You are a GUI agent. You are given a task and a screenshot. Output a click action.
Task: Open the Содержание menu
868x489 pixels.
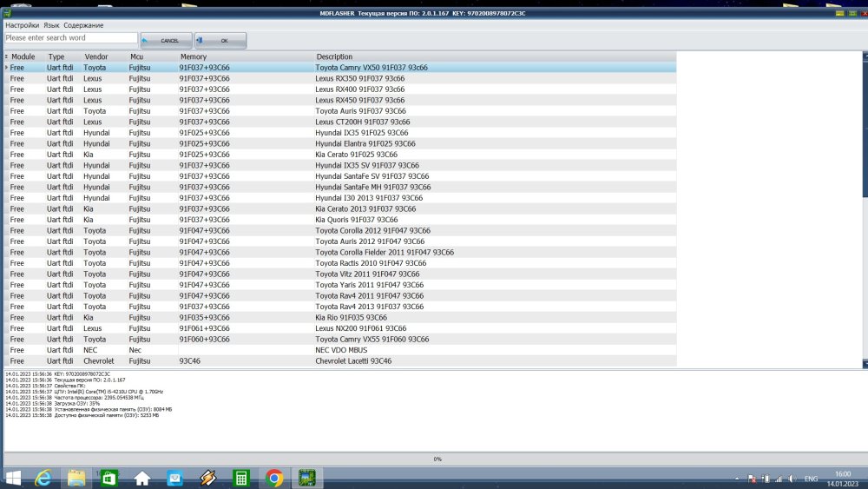pyautogui.click(x=83, y=25)
